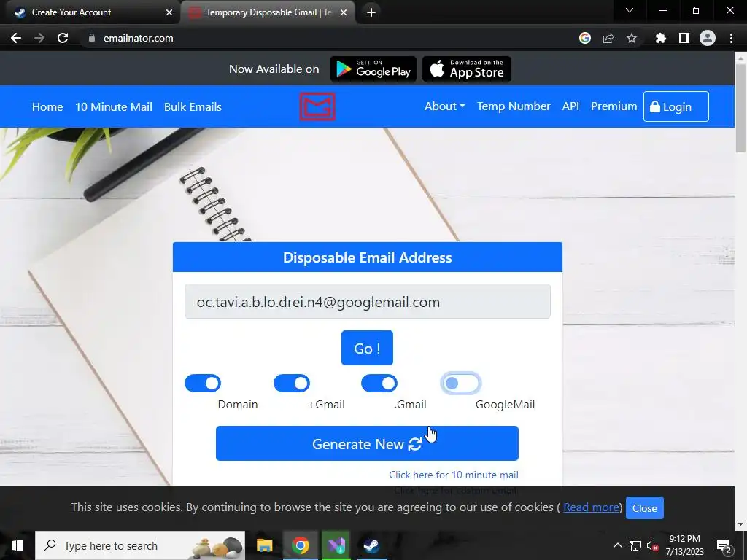This screenshot has height=560, width=747.
Task: Open the network tray icon
Action: pos(635,545)
